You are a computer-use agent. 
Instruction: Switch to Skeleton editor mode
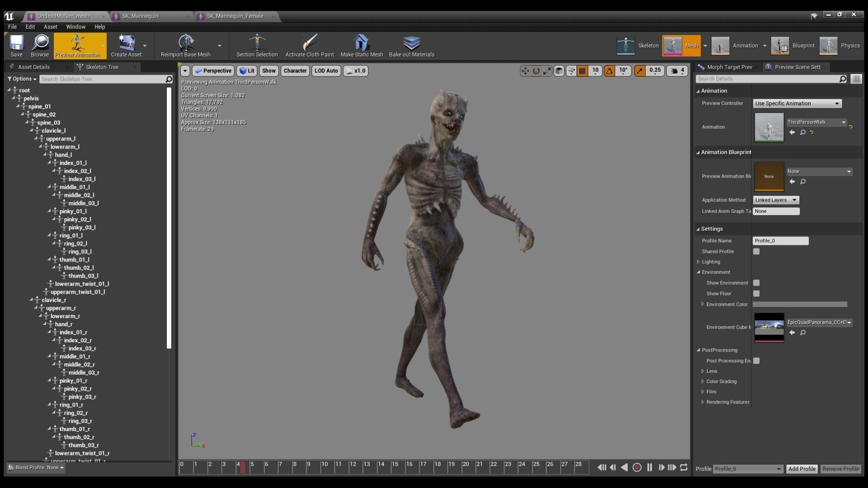pyautogui.click(x=638, y=46)
